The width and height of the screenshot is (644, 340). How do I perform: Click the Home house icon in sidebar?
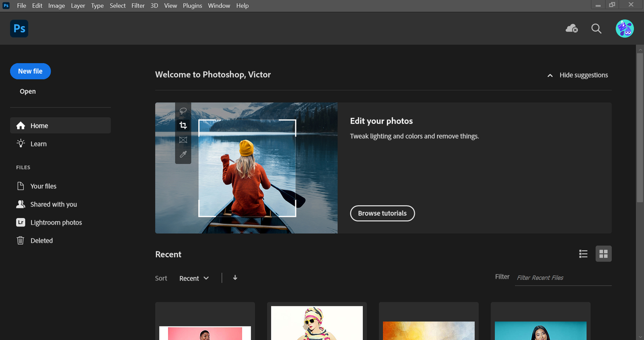tap(21, 126)
